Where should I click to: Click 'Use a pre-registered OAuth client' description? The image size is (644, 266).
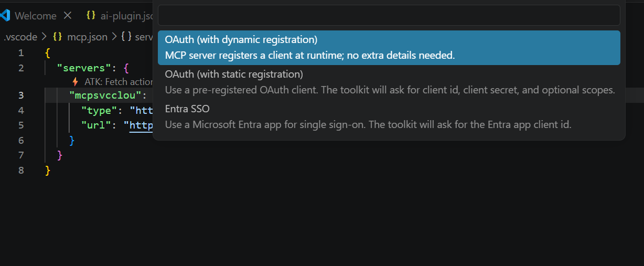click(x=390, y=90)
